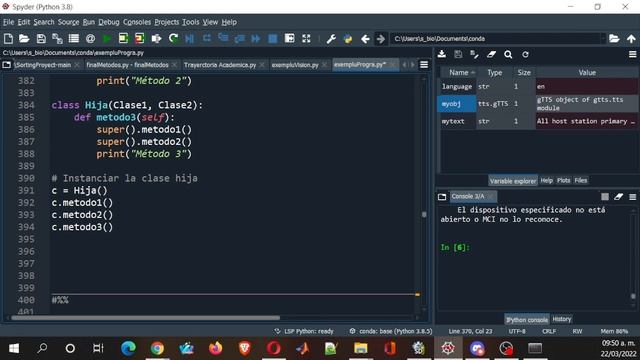640x360 pixels.
Task: Open the Edit menu
Action: 24,22
